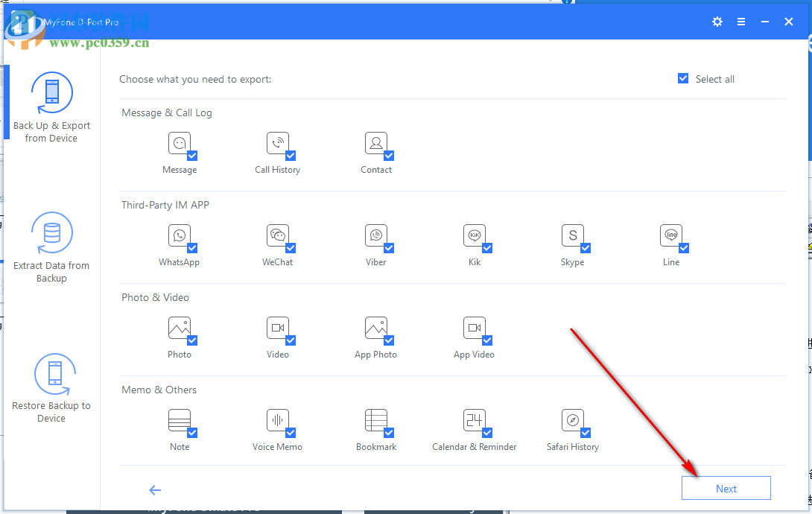This screenshot has width=812, height=514.
Task: Untick the Photo checkbox
Action: [x=192, y=340]
